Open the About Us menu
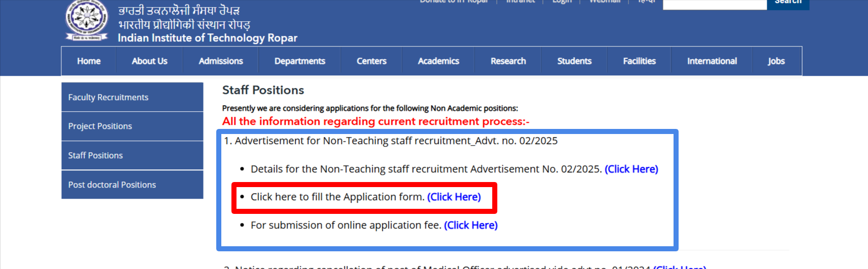 [x=149, y=61]
